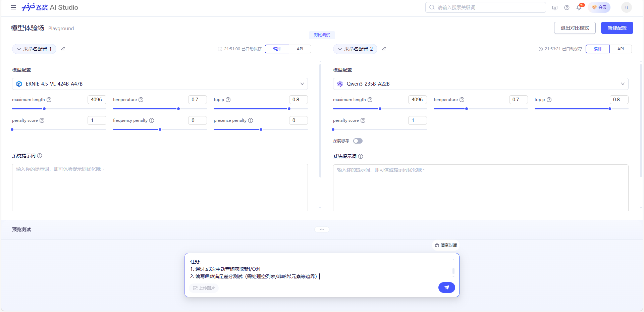This screenshot has height=312, width=644.
Task: Click the tooltip icon next to frequency penalty
Action: (152, 120)
